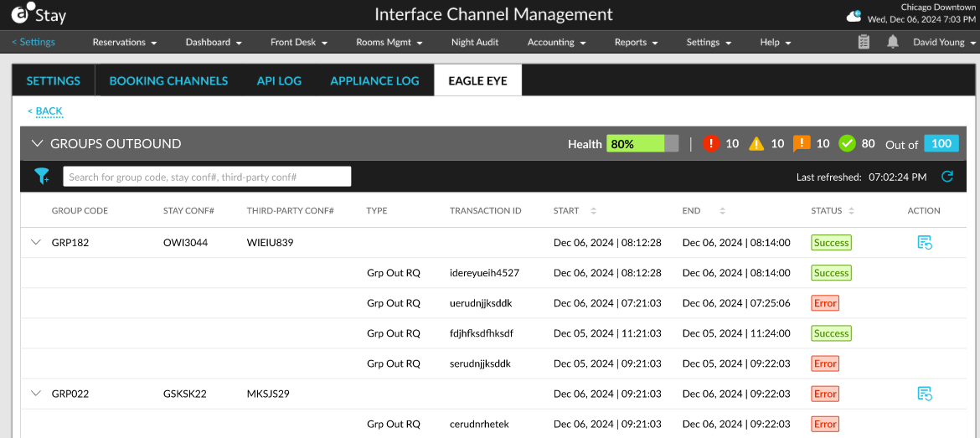Viewport: 980px width, 438px height.
Task: Sort by Start column arrows
Action: tap(593, 211)
